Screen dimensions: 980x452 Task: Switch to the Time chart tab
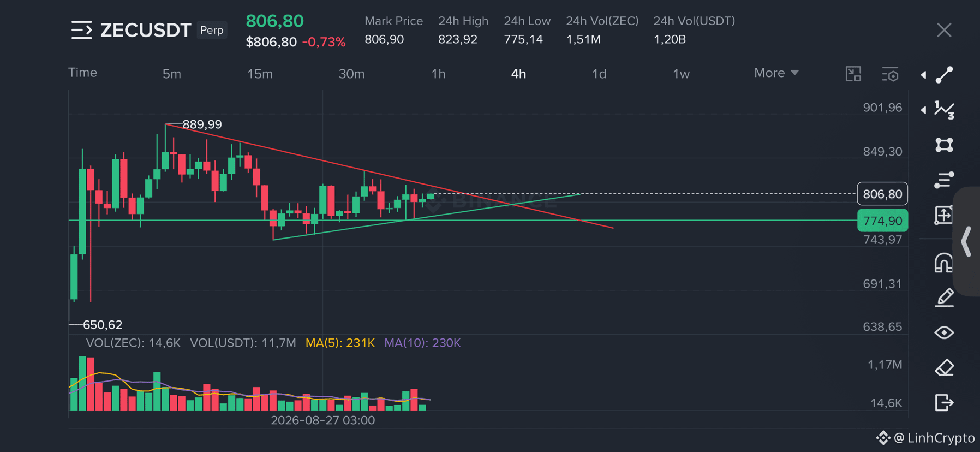tap(82, 73)
